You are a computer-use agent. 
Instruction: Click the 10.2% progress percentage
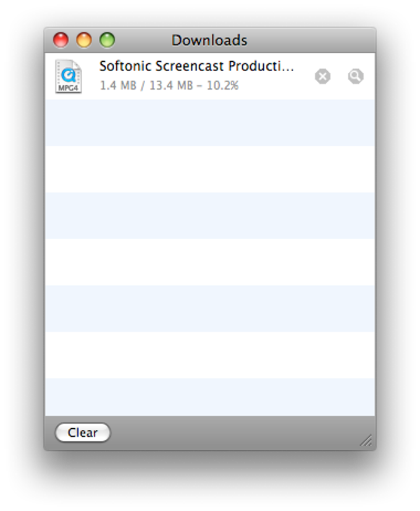pyautogui.click(x=222, y=85)
